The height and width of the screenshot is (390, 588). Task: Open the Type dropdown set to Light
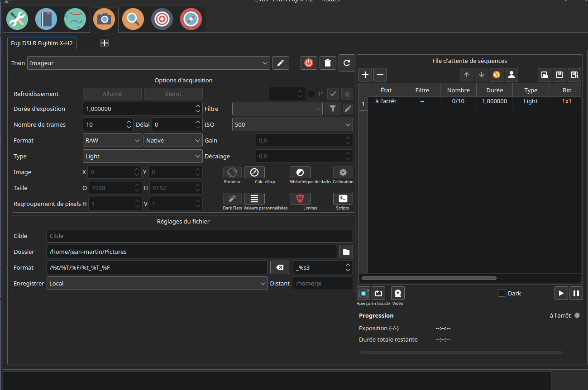(143, 156)
